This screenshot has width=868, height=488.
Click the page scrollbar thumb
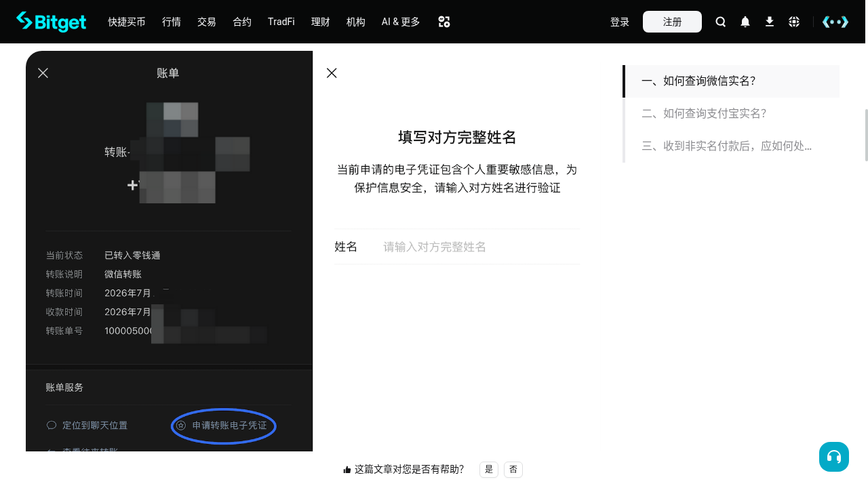(x=866, y=135)
